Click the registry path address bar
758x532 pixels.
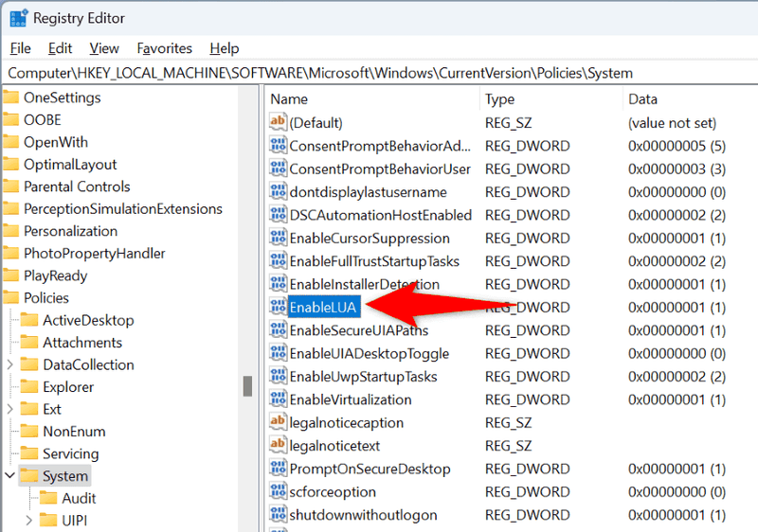point(379,73)
